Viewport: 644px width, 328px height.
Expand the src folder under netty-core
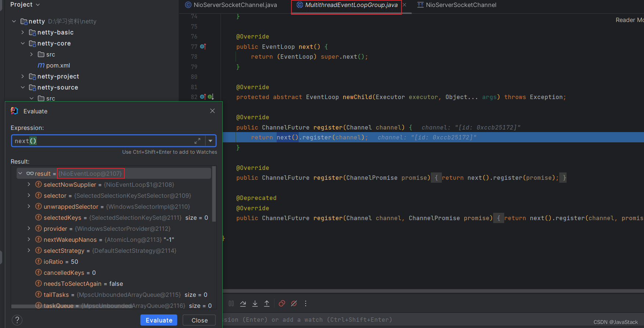pos(32,54)
